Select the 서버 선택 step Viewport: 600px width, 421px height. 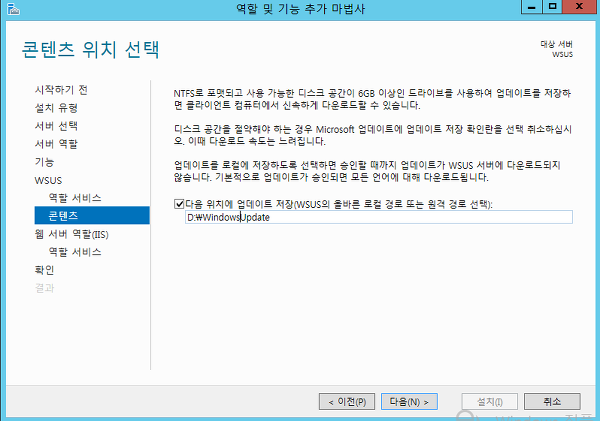56,126
